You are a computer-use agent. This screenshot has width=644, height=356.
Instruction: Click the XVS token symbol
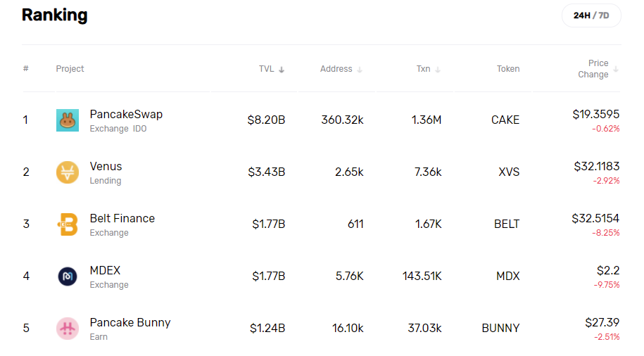coord(509,172)
